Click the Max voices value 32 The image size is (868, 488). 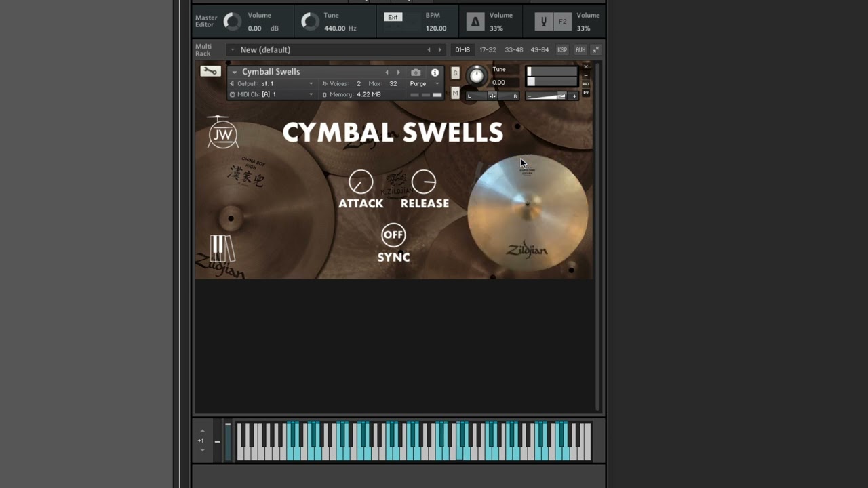(x=393, y=83)
